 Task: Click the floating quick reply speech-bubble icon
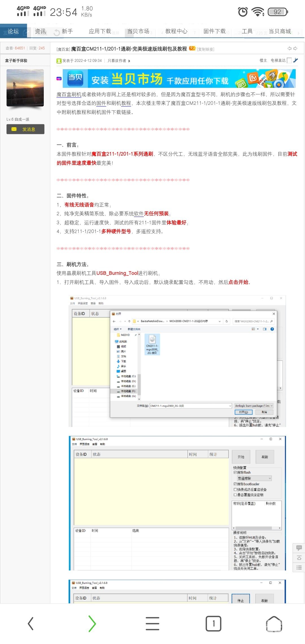click(299, 548)
